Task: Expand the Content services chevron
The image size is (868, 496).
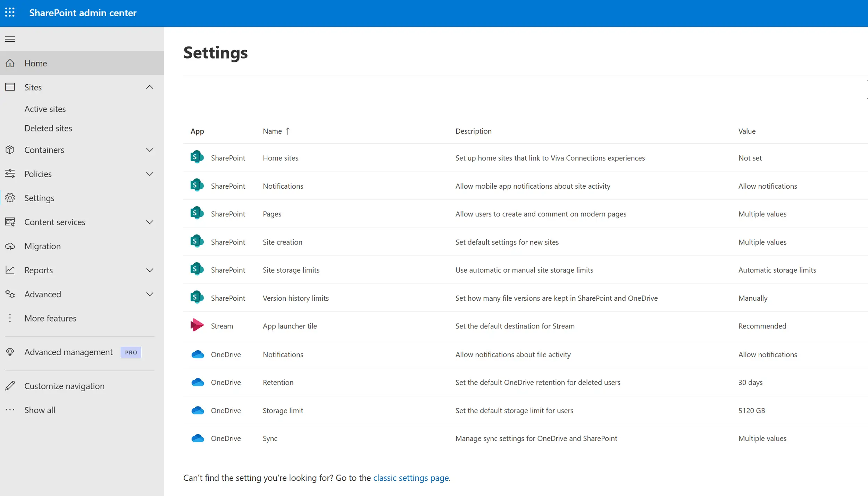Action: click(x=150, y=222)
